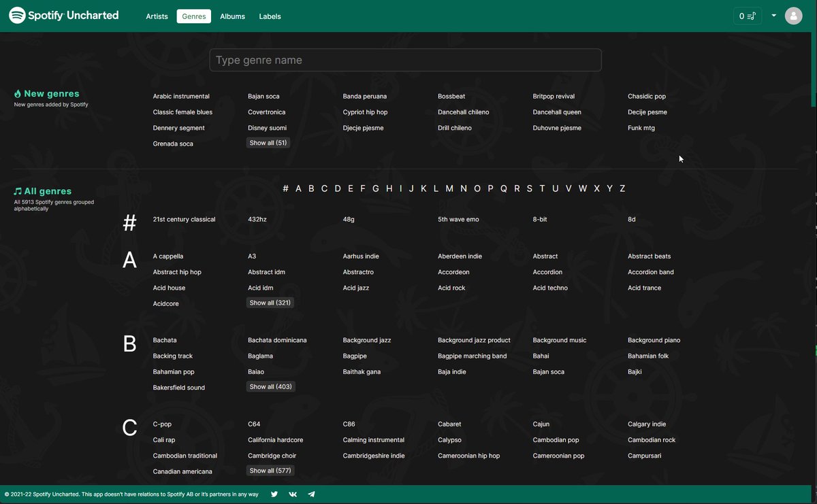The height and width of the screenshot is (504, 817).
Task: Open the Bossbeat genre
Action: 451,97
